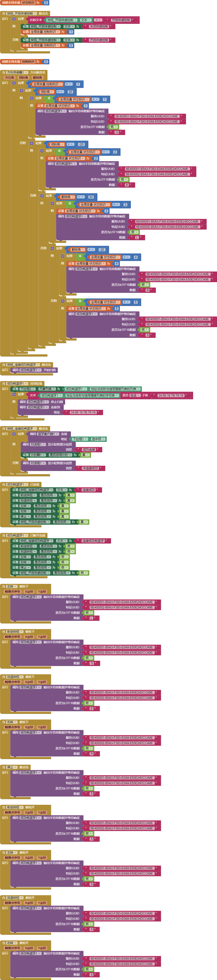Select 倾斜角 parameter in 方向被改变 header
Image resolution: width=217 pixels, height=980 pixels.
coord(24,78)
